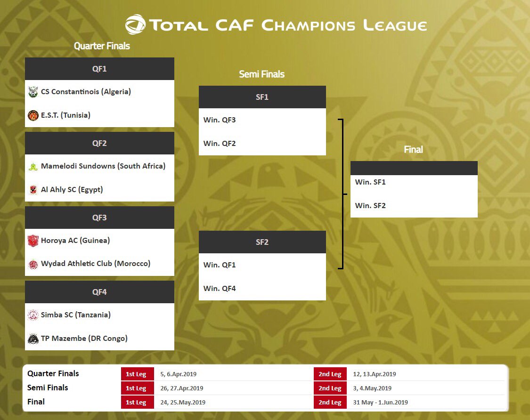The height and width of the screenshot is (420, 530).
Task: Click the Wydad Athletic Club crest
Action: (33, 264)
